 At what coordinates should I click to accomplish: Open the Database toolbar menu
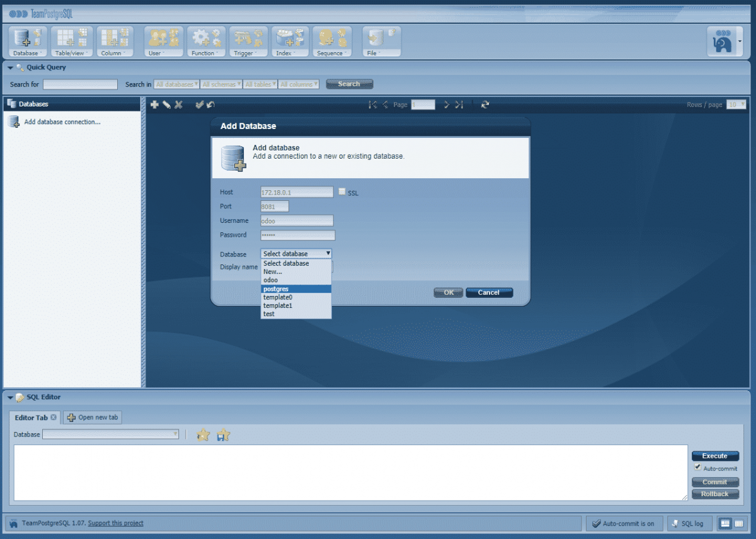[x=26, y=42]
